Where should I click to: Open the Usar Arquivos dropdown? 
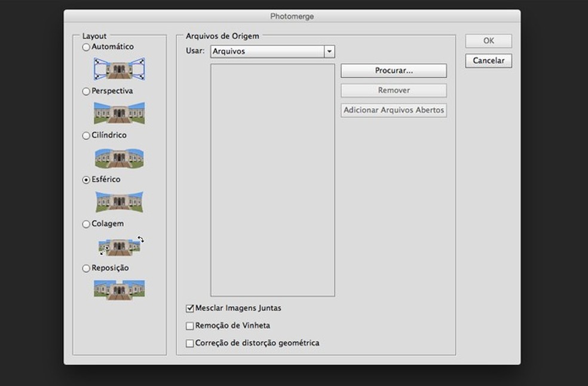click(x=272, y=51)
